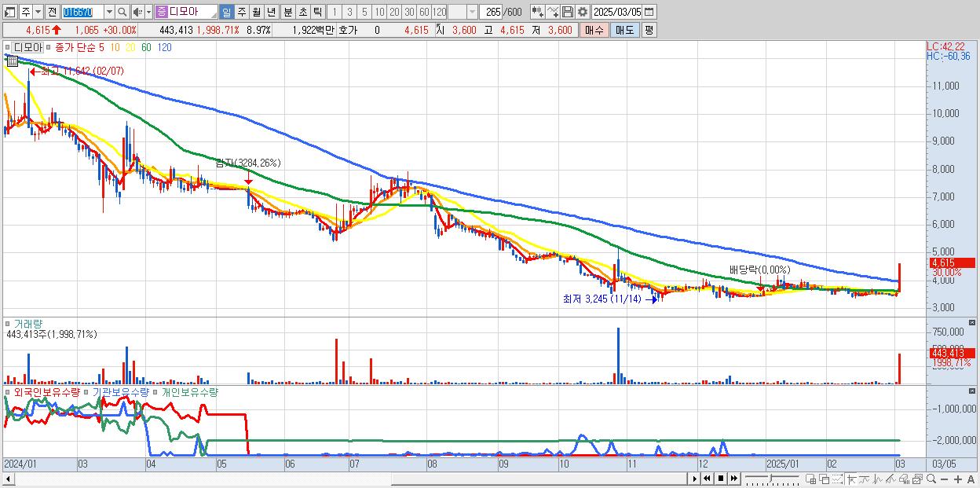Click the playback speed slider
Image resolution: width=980 pixels, height=488 pixels.
pos(772,479)
